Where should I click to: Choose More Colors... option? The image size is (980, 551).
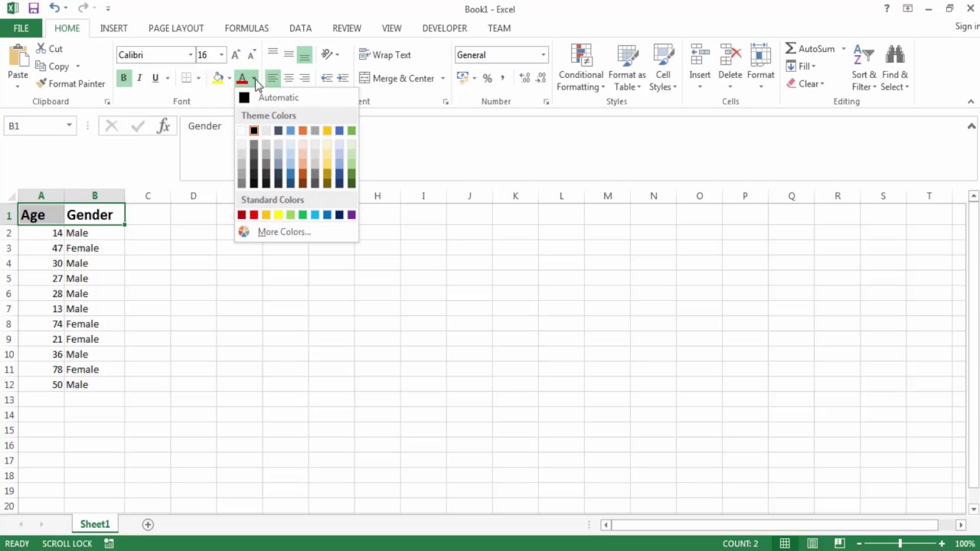[284, 232]
